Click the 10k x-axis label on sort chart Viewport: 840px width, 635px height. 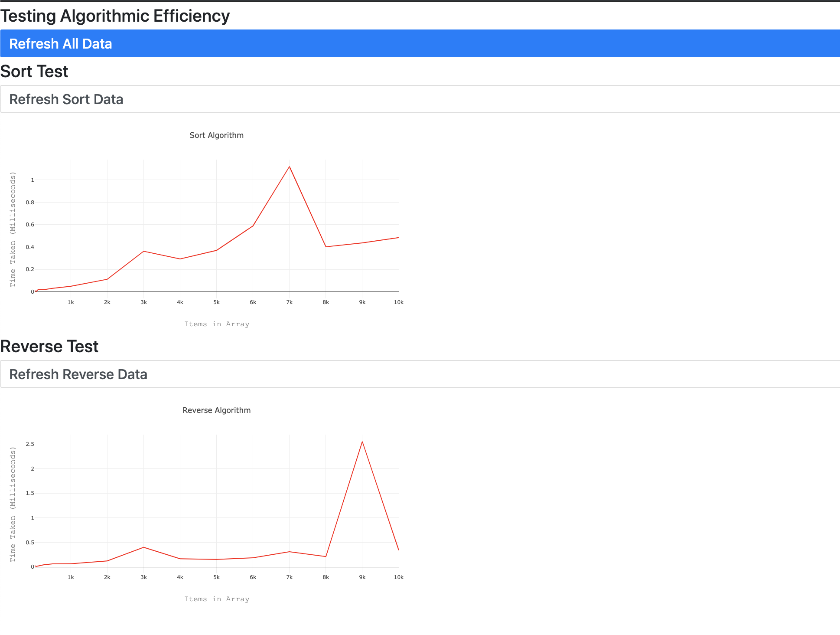pos(398,302)
